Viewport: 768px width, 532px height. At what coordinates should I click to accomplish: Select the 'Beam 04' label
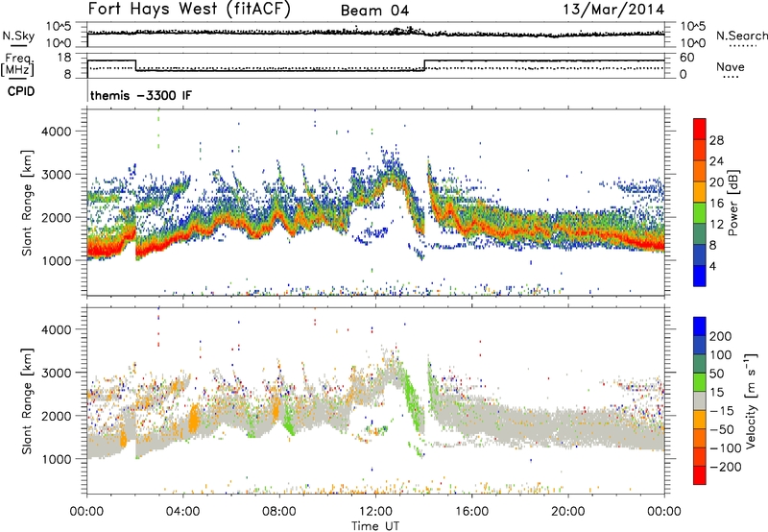coord(374,11)
